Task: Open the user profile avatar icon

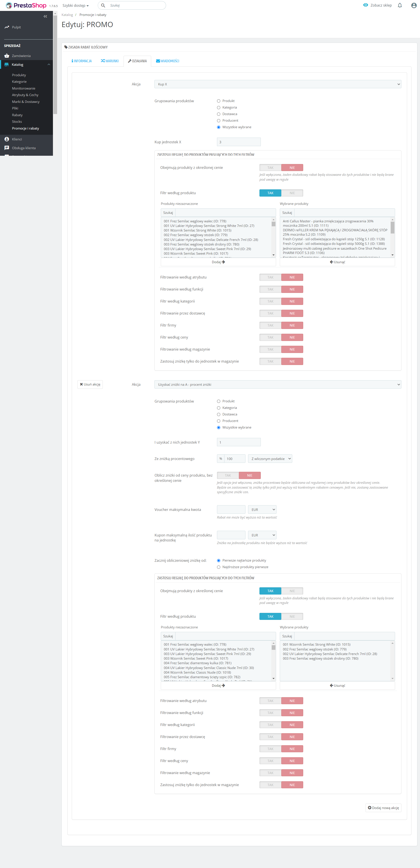Action: pyautogui.click(x=414, y=5)
